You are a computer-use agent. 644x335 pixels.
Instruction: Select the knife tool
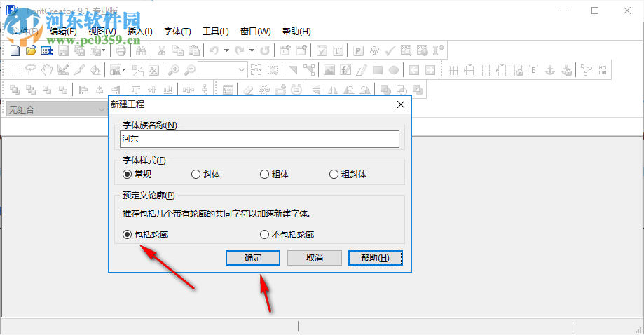(79, 70)
